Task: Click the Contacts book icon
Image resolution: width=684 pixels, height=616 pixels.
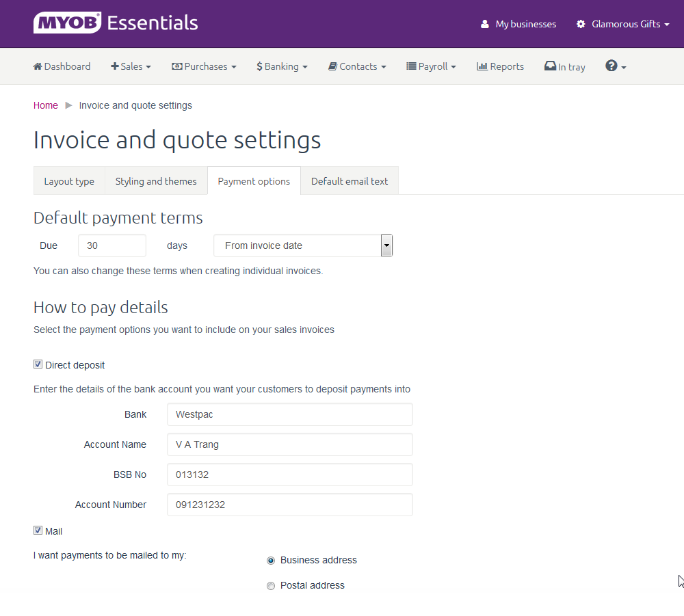Action: click(x=332, y=66)
